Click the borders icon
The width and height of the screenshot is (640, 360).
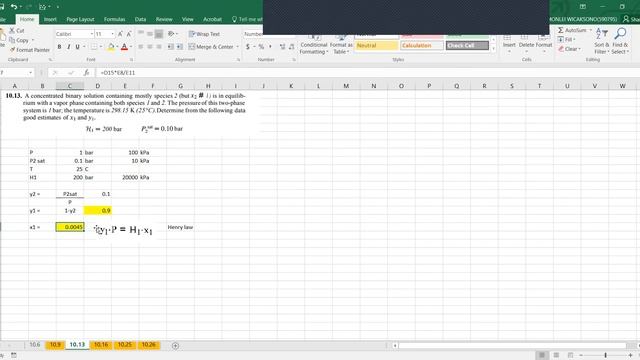(x=94, y=47)
